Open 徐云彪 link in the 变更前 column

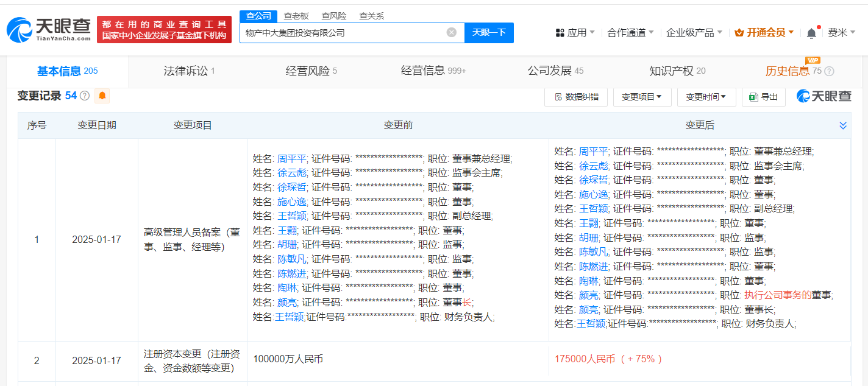point(292,173)
